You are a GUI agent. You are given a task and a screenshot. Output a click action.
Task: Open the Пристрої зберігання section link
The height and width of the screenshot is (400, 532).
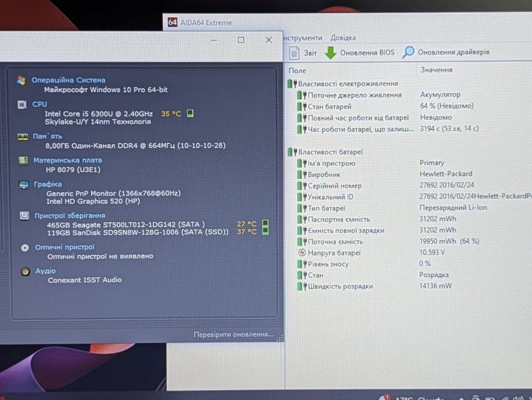(x=70, y=216)
